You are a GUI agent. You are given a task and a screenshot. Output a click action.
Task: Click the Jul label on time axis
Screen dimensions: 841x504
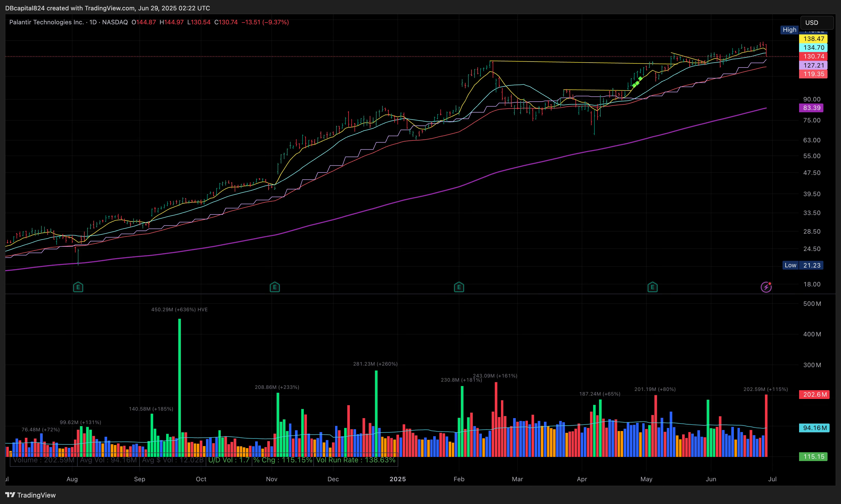[x=772, y=479]
